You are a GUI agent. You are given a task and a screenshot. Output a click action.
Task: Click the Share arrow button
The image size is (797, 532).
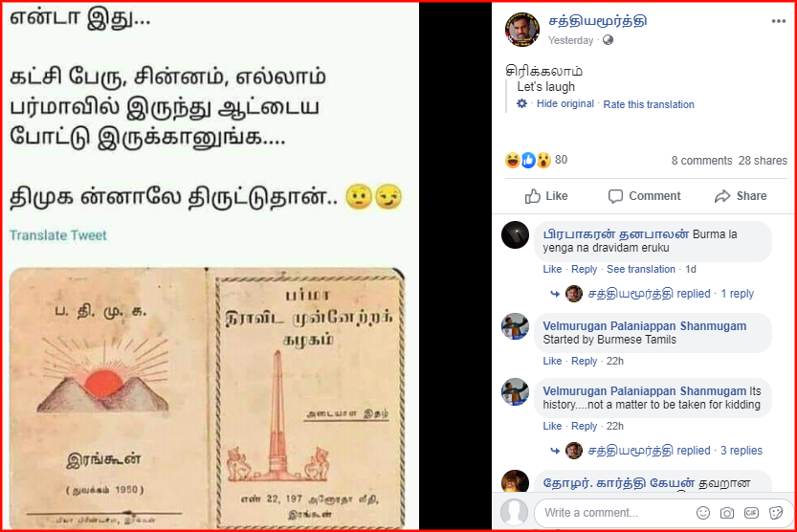click(741, 195)
